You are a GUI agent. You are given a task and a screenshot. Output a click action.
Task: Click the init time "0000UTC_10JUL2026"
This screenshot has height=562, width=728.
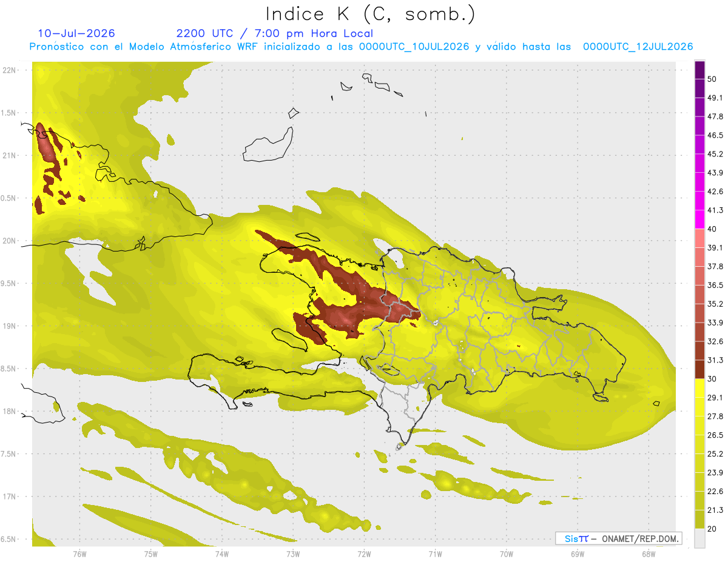414,47
